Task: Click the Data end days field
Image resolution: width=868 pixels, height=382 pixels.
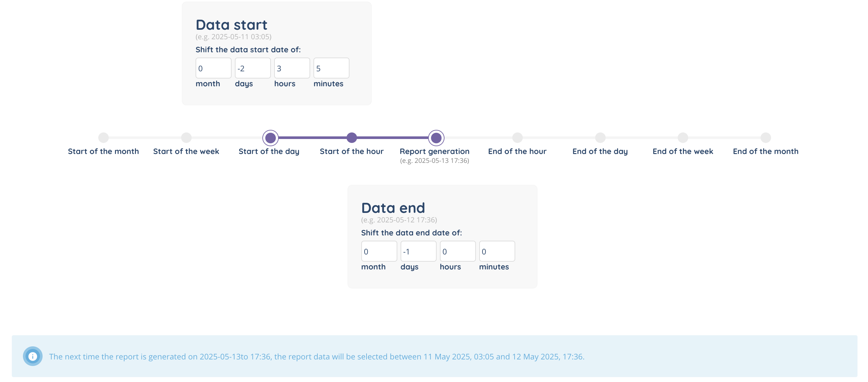Action: click(418, 252)
